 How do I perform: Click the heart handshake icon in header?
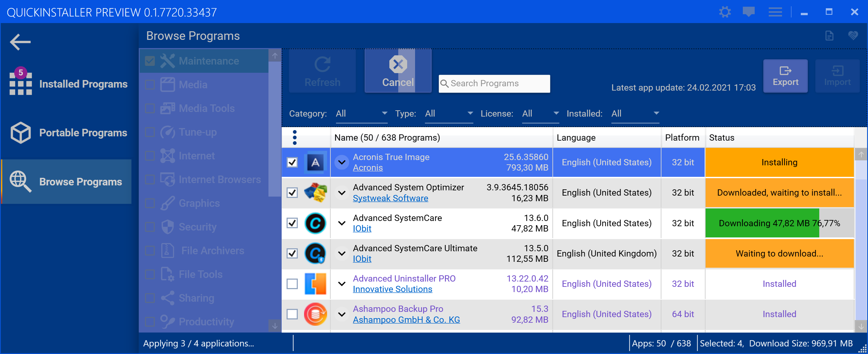point(853,35)
